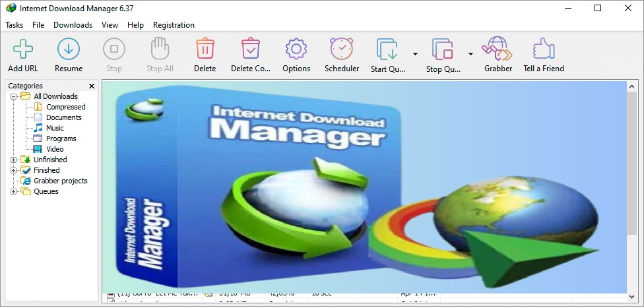
Task: Expand the Queues tree node
Action: pyautogui.click(x=14, y=191)
